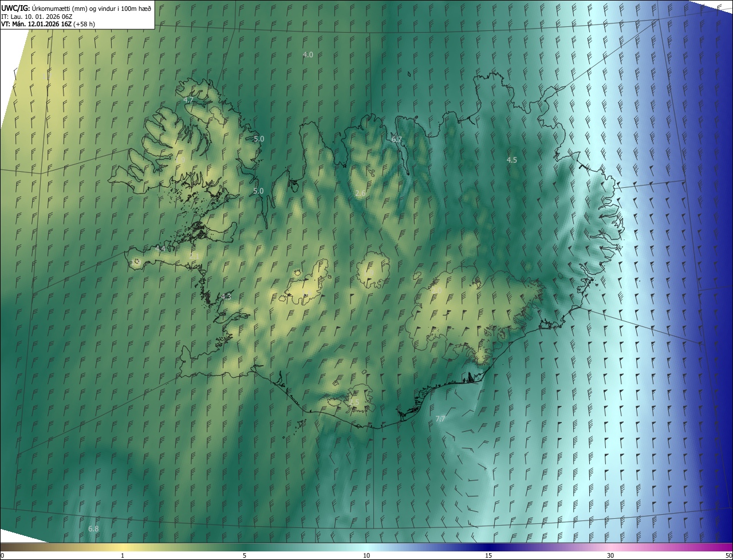Click the colorbar tick label 15
Viewport: 733px width, 560px height.
488,555
